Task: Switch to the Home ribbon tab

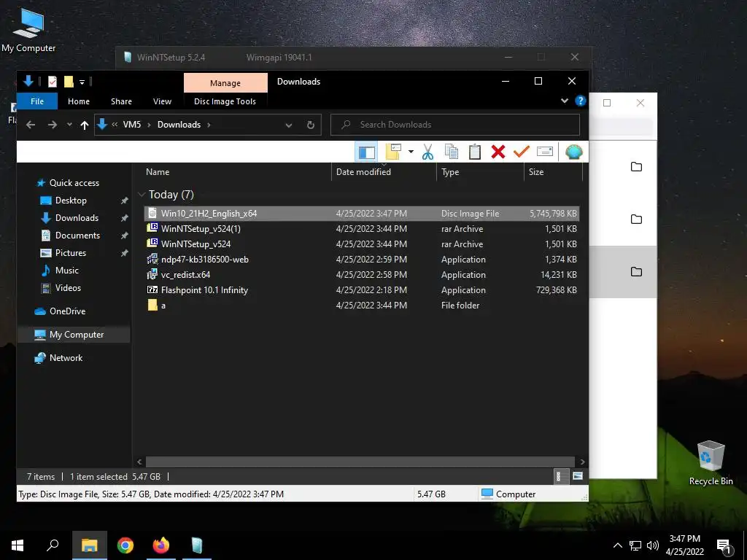Action: pyautogui.click(x=79, y=101)
